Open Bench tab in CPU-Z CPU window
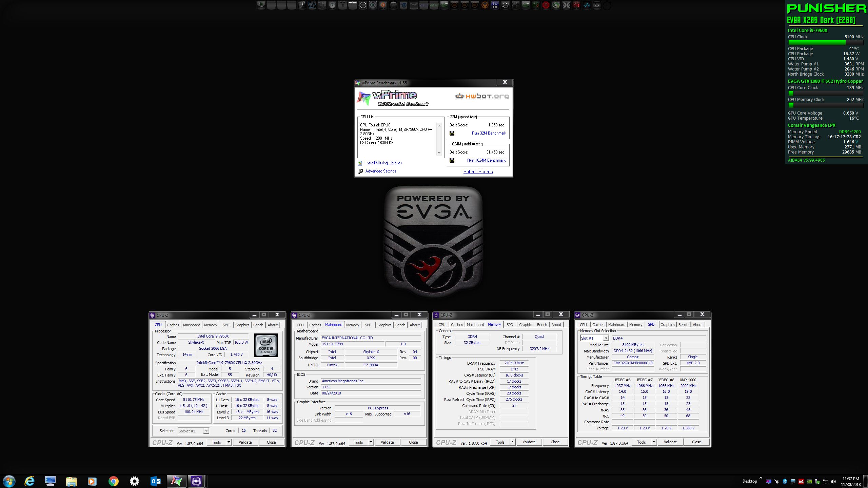 pyautogui.click(x=258, y=325)
